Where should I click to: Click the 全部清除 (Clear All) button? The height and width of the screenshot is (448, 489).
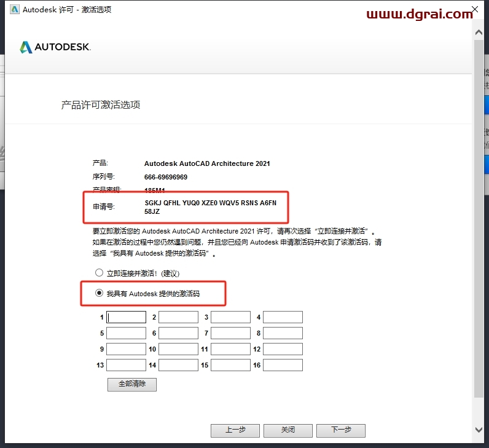(x=132, y=384)
